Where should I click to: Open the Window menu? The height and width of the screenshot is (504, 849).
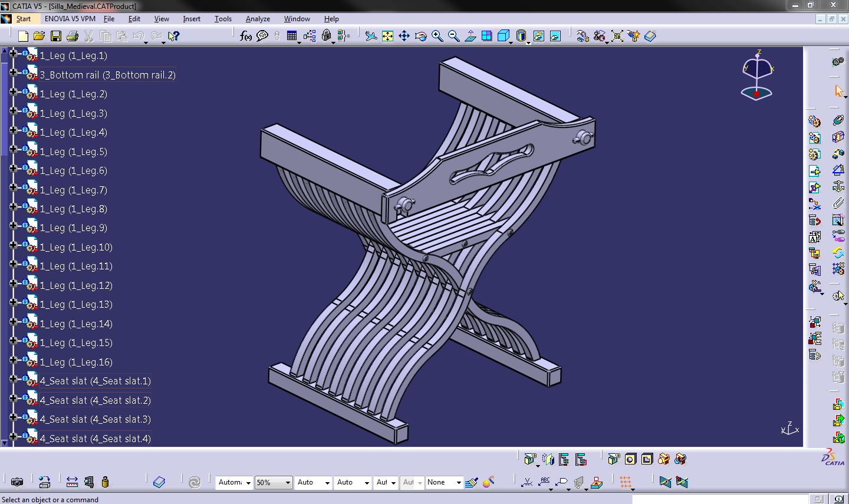(297, 19)
